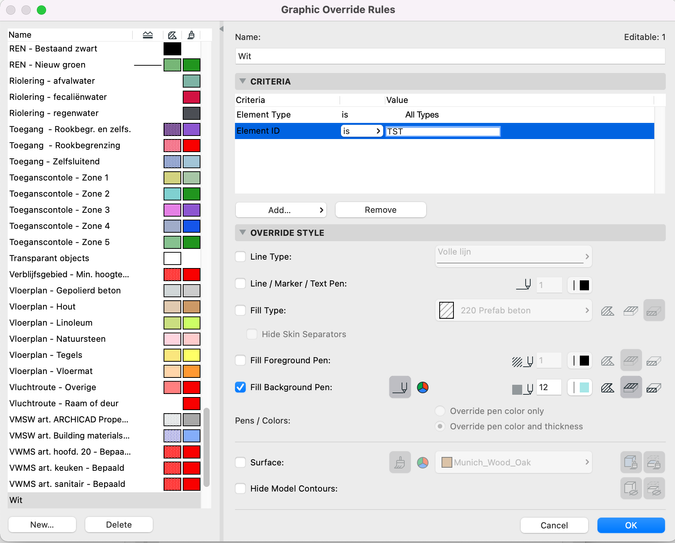
Task: Toggle drafting fills icon for Fill Background Pen
Action: tap(654, 388)
